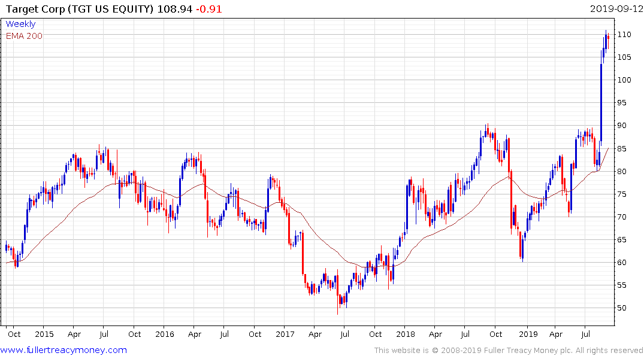Screen dimensions: 644x359
Task: Click the 55 price axis label
Action: pos(622,285)
